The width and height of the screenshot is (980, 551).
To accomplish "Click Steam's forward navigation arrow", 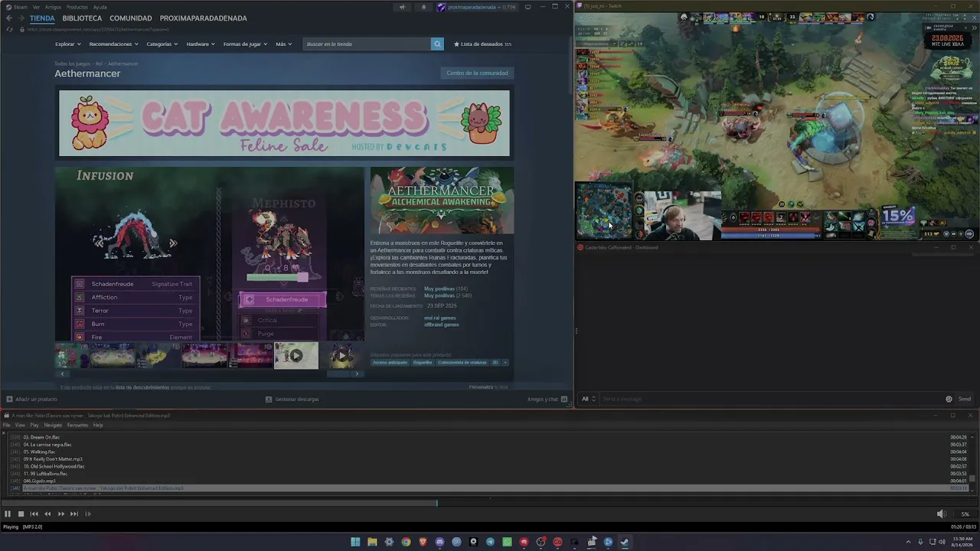I will [x=21, y=18].
